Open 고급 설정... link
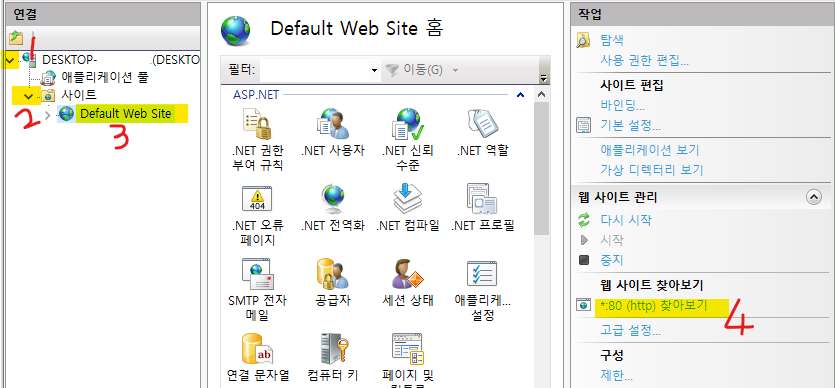Viewport: 835px width, 388px height. (x=631, y=331)
